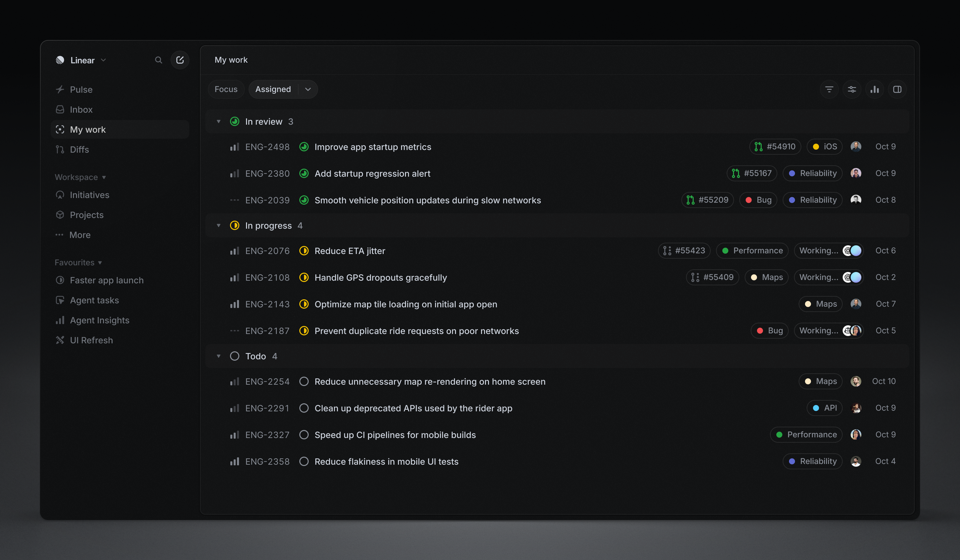Viewport: 960px width, 560px height.
Task: Click assignee avatar on ENG-2291 row
Action: pyautogui.click(x=856, y=408)
